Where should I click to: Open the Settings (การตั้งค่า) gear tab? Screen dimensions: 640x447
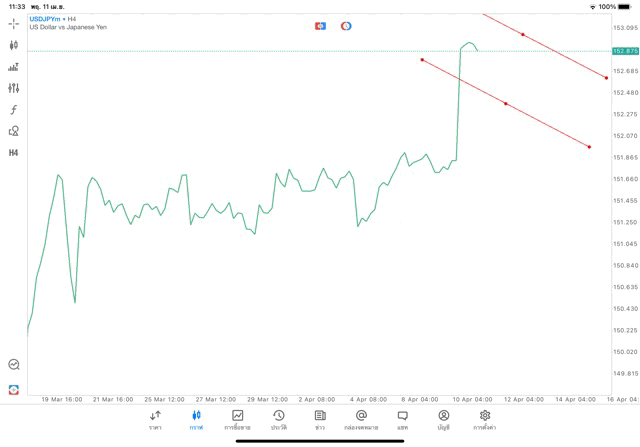pos(485,419)
